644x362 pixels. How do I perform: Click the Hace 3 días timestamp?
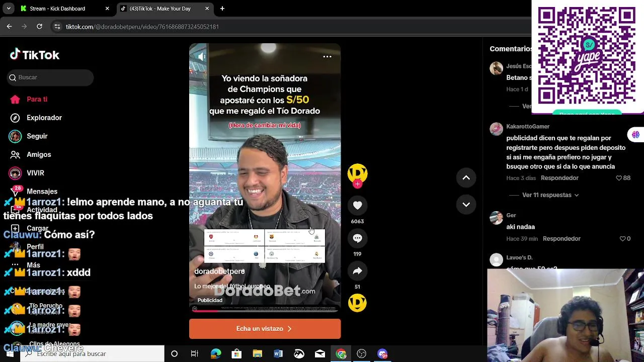point(521,178)
